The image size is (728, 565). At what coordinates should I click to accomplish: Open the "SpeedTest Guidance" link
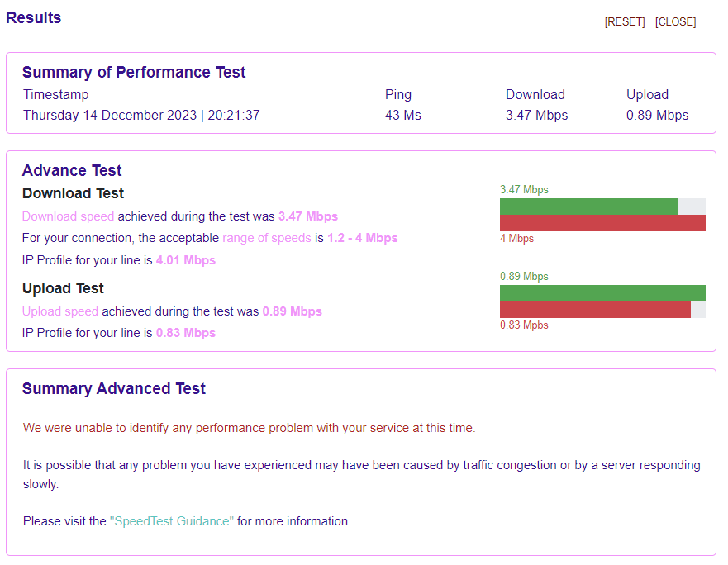[x=172, y=521]
